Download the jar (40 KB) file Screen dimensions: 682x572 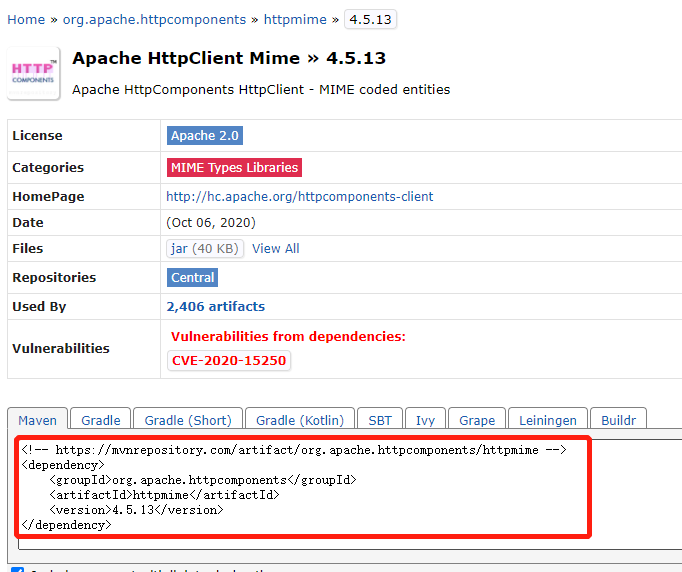[x=205, y=248]
